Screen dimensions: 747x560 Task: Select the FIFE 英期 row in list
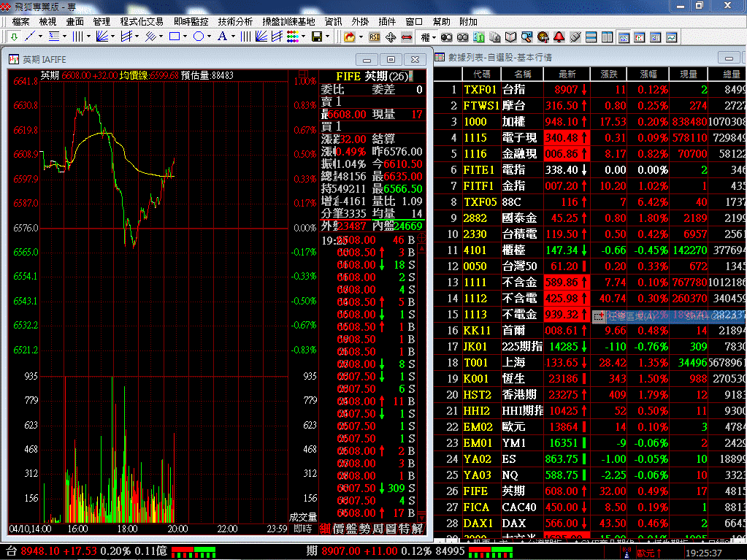(x=590, y=491)
